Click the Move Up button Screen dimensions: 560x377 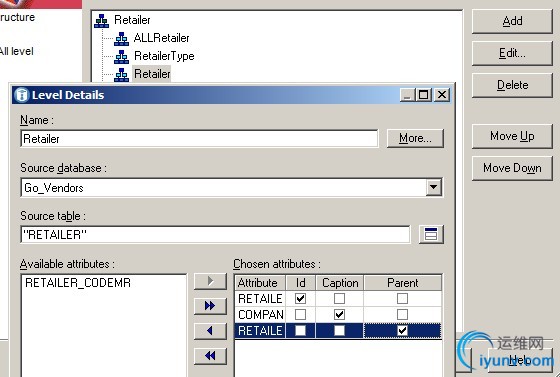pos(512,136)
